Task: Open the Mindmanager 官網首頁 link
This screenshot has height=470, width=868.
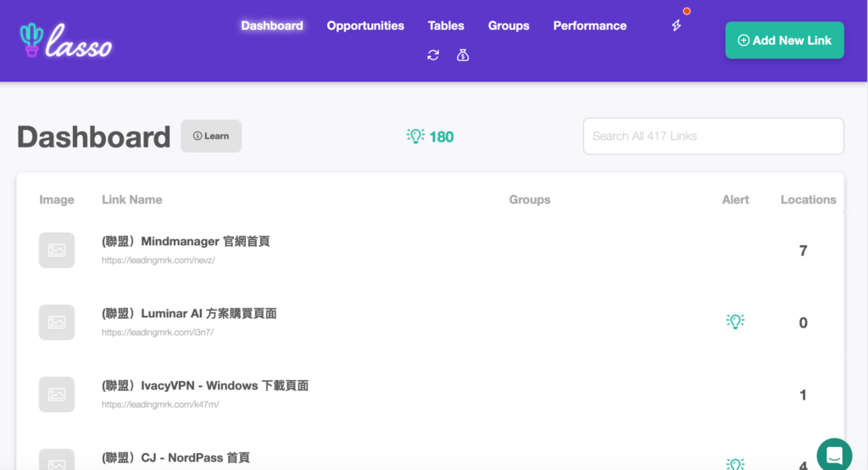Action: point(186,241)
